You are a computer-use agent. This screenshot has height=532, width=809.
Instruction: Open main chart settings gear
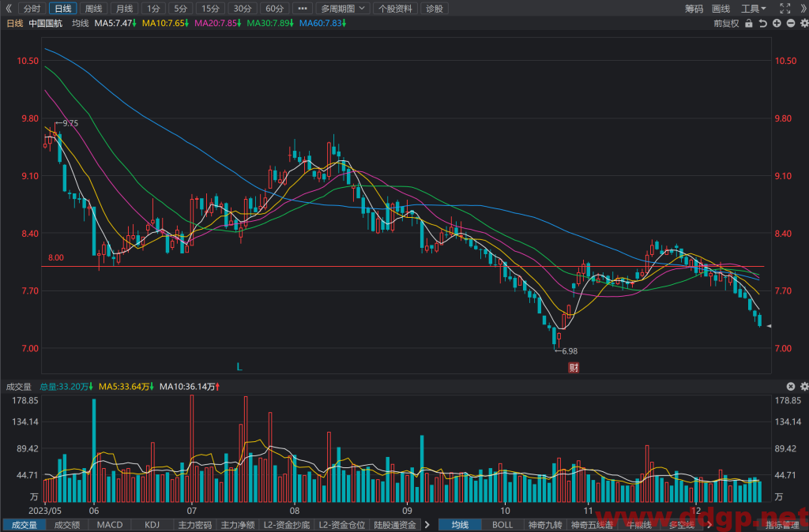click(803, 23)
